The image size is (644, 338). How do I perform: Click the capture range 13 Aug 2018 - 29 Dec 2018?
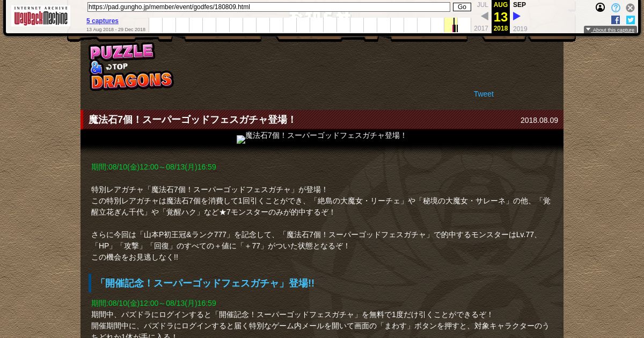click(x=116, y=30)
